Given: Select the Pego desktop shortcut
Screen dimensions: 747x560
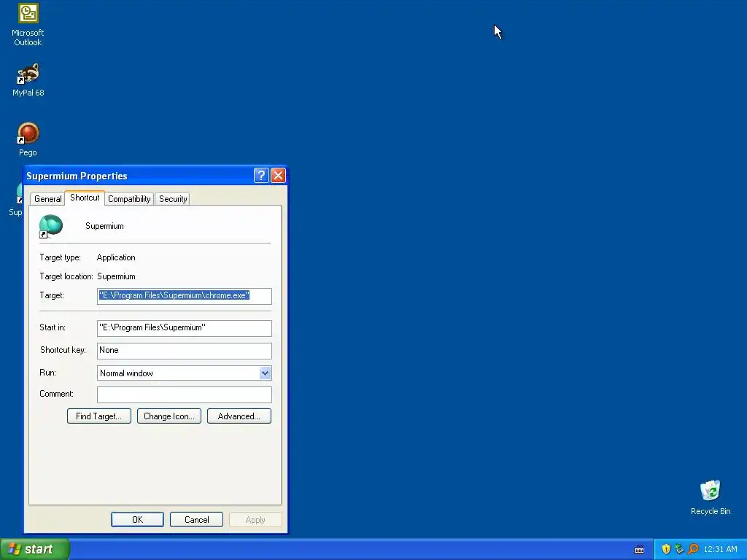Looking at the screenshot, I should (x=28, y=139).
